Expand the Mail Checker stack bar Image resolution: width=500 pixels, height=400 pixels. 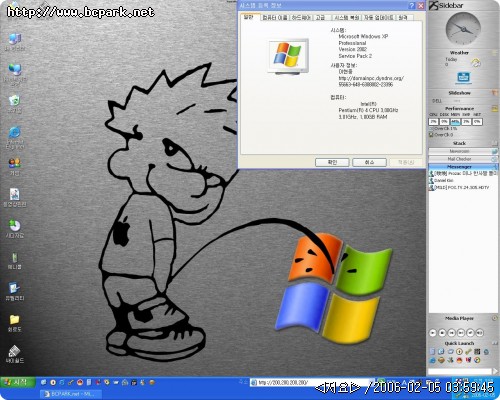463,159
